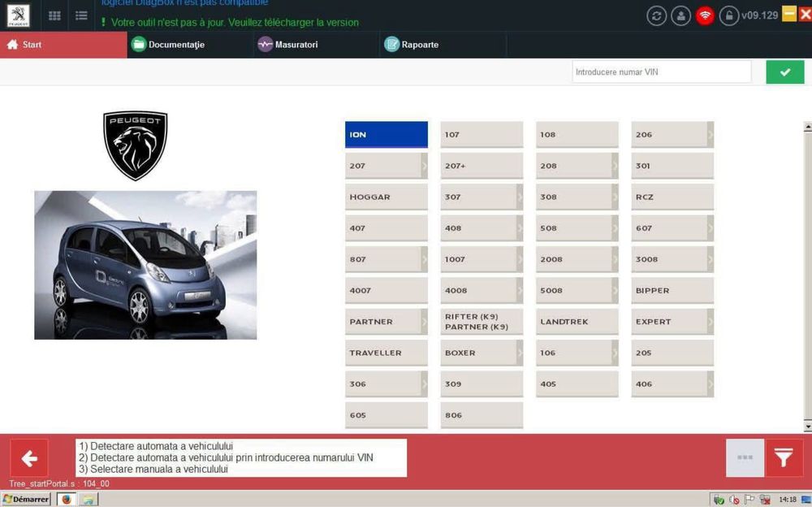The width and height of the screenshot is (812, 507).
Task: Click the red back arrow button
Action: pyautogui.click(x=29, y=457)
